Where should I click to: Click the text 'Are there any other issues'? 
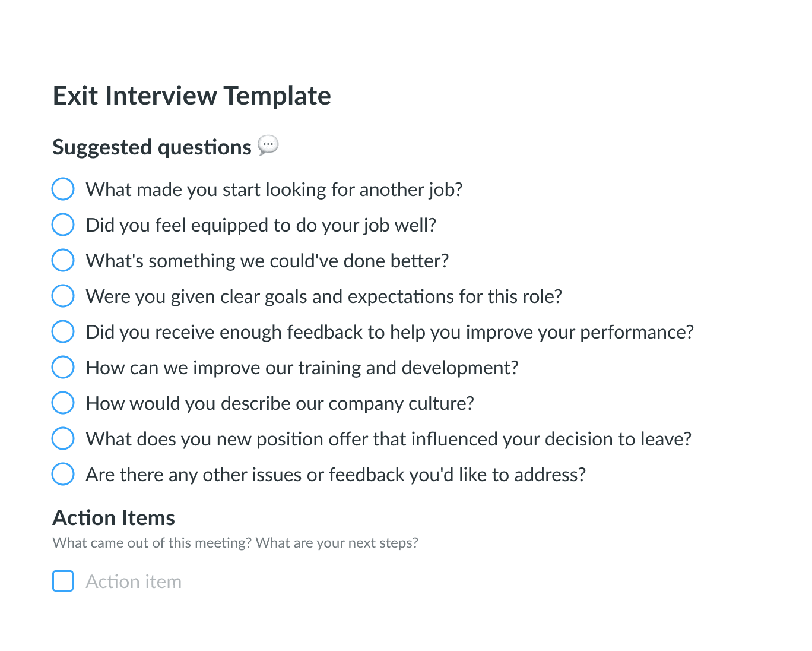(335, 475)
